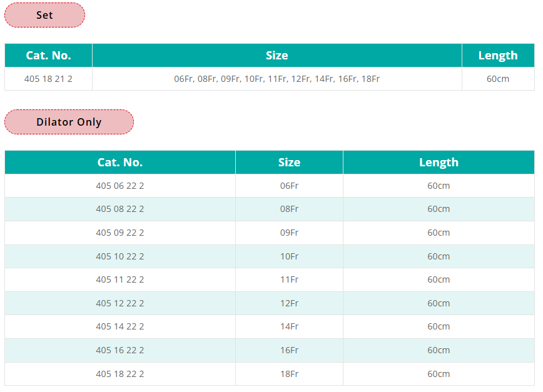Viewport: 543px width, 392px height.
Task: Select catalog number 405 16 22 2
Action: pos(119,350)
